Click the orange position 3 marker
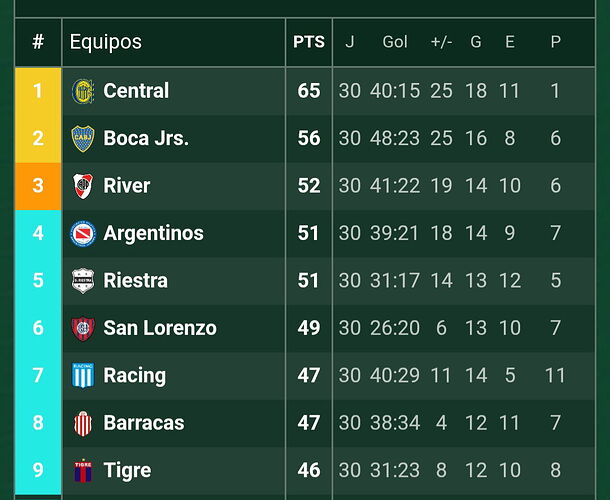610x500 pixels. tap(38, 186)
